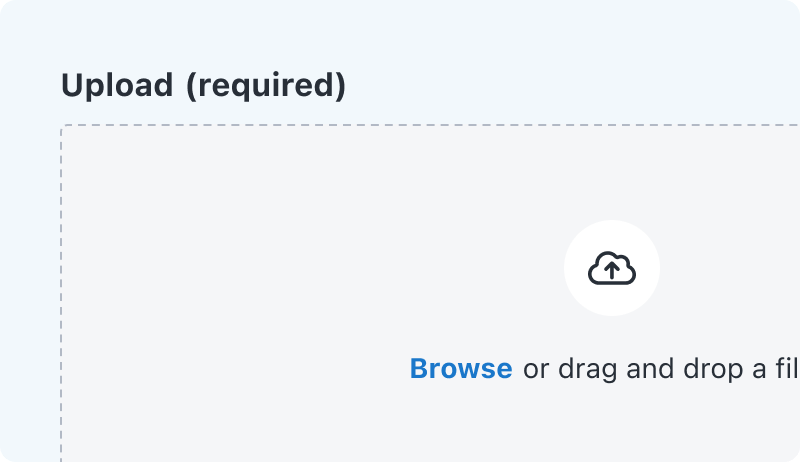Click the blue Browse link
The width and height of the screenshot is (800, 462).
pyautogui.click(x=461, y=369)
